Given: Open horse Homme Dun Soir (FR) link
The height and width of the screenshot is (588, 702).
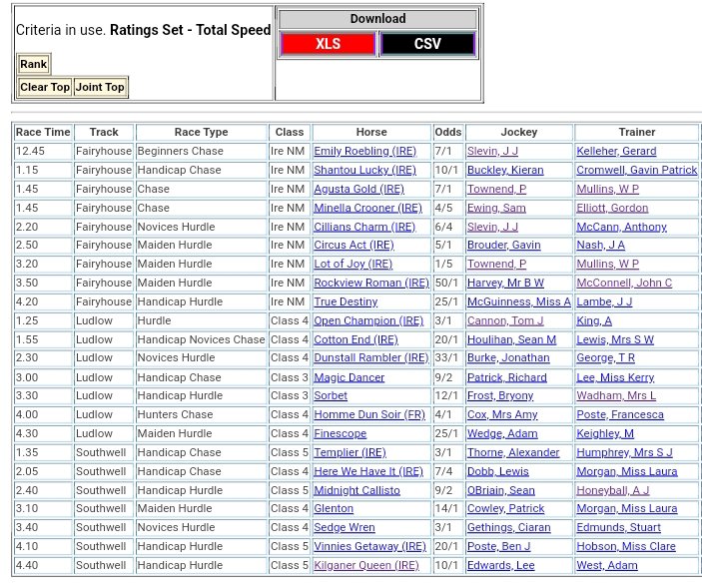Looking at the screenshot, I should [x=369, y=414].
